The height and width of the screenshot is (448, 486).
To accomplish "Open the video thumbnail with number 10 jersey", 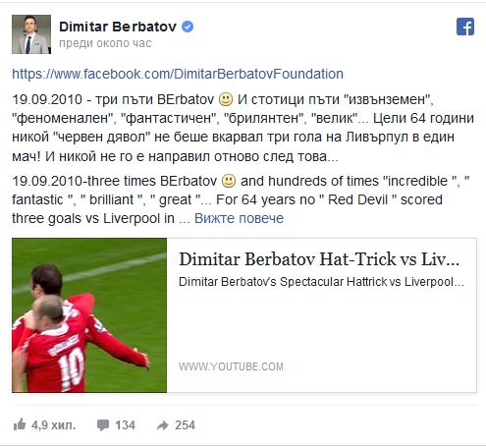I will pyautogui.click(x=89, y=315).
